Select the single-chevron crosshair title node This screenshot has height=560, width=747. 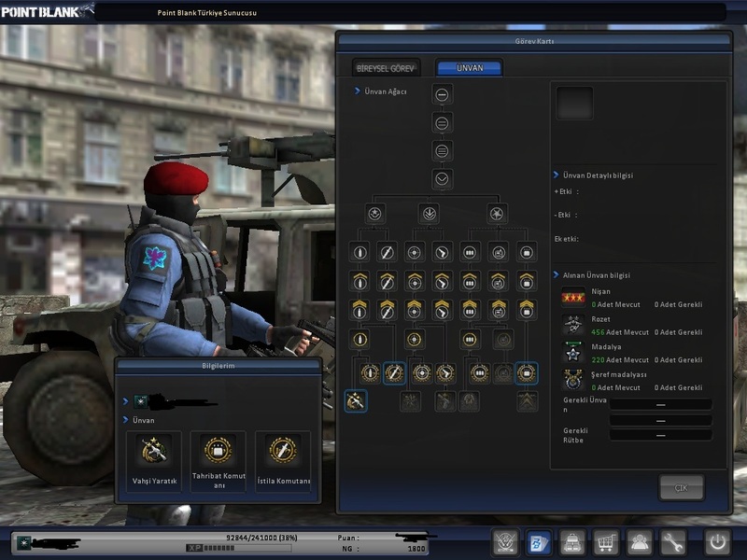(x=415, y=282)
